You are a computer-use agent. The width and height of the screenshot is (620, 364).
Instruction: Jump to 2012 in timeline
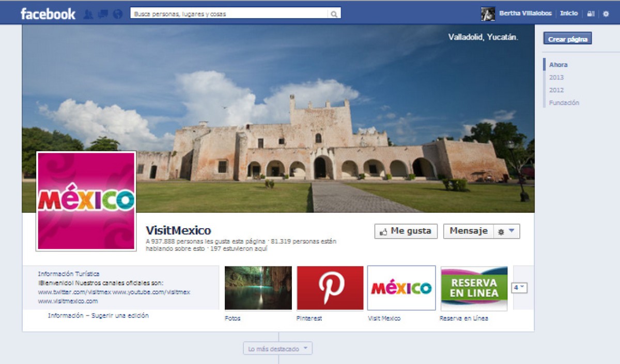[x=556, y=90]
